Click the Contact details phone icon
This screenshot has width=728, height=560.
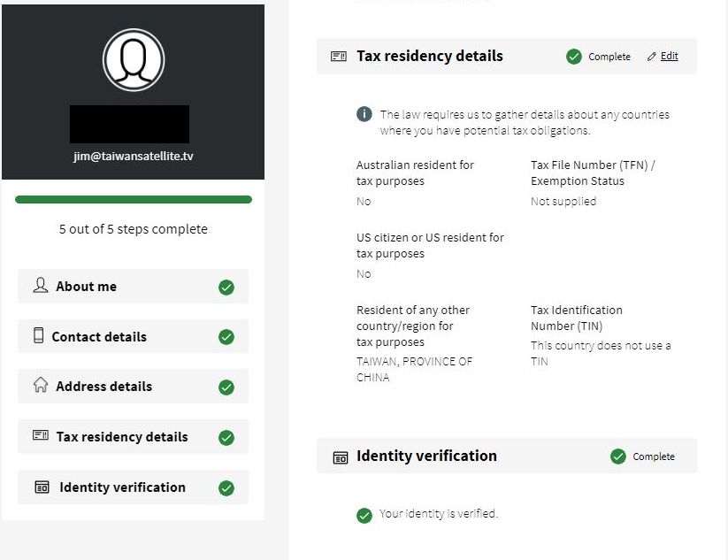click(38, 335)
